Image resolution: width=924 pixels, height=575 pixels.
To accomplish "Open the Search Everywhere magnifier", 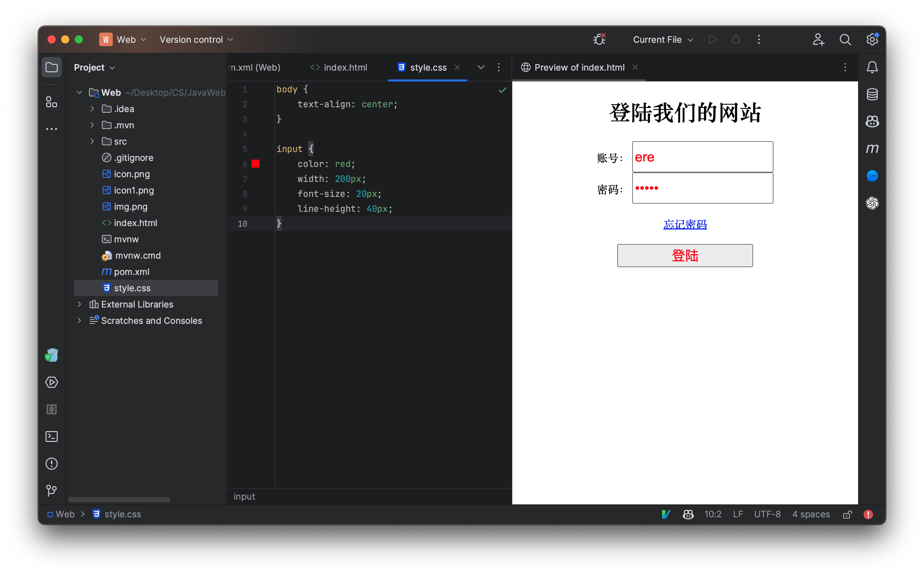I will coord(845,39).
